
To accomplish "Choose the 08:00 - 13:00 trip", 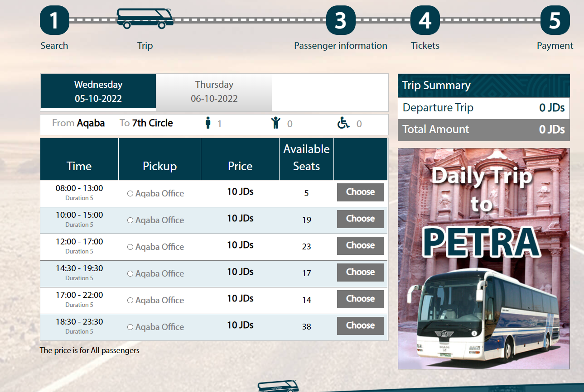I will point(360,192).
